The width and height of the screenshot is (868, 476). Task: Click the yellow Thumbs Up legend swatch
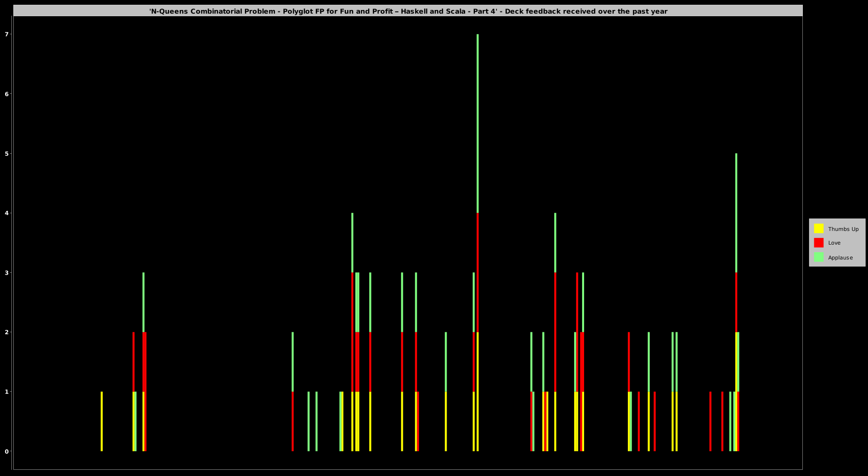coord(819,228)
